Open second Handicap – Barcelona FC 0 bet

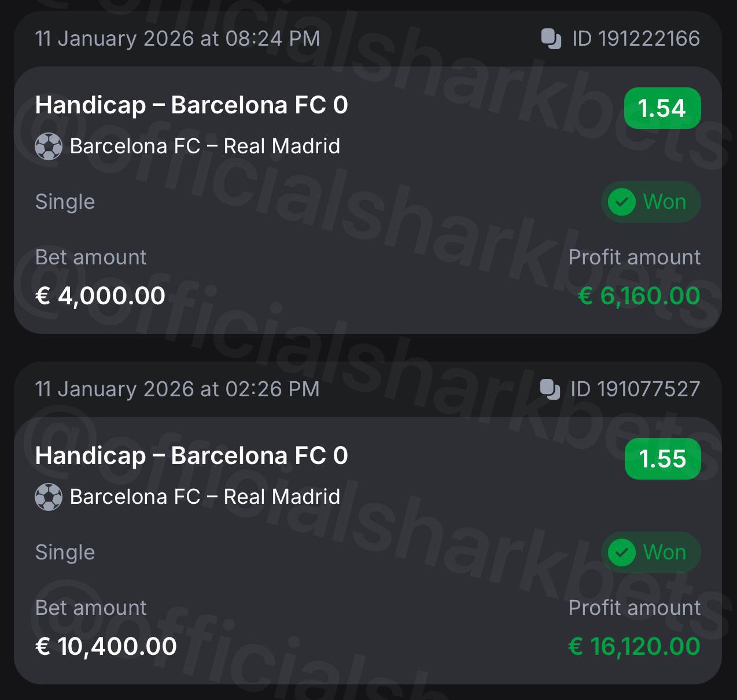pos(191,456)
